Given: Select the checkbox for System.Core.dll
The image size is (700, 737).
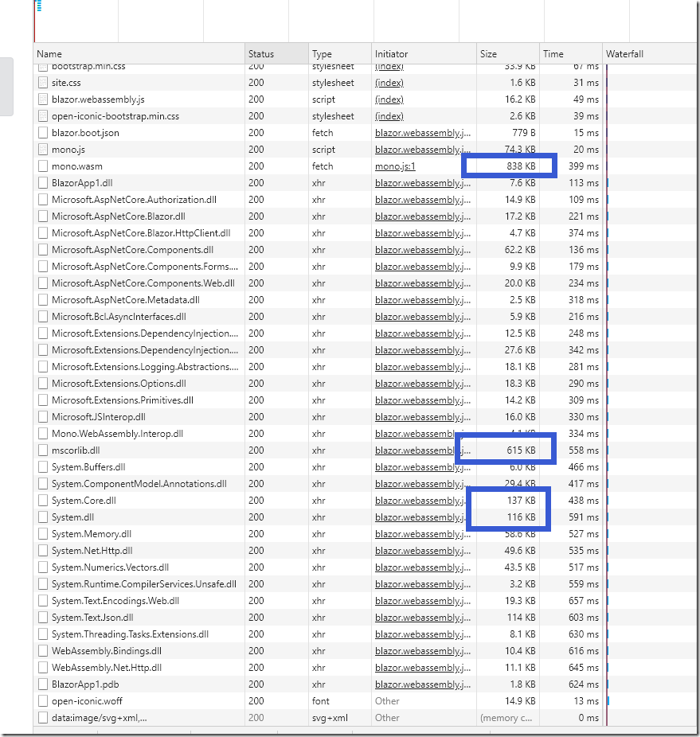Looking at the screenshot, I should coord(41,500).
